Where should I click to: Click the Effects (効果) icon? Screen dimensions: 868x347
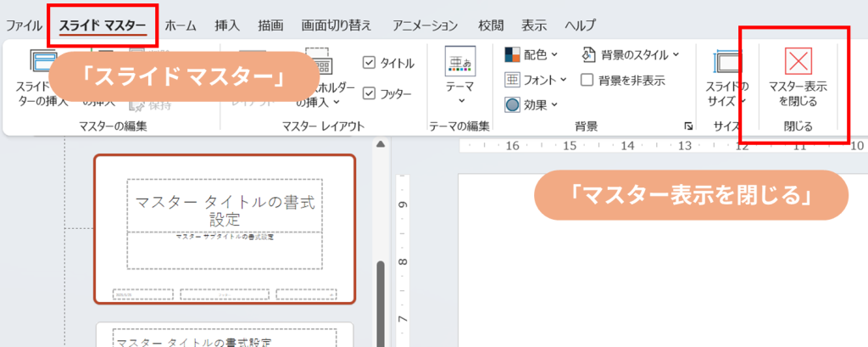pos(512,104)
